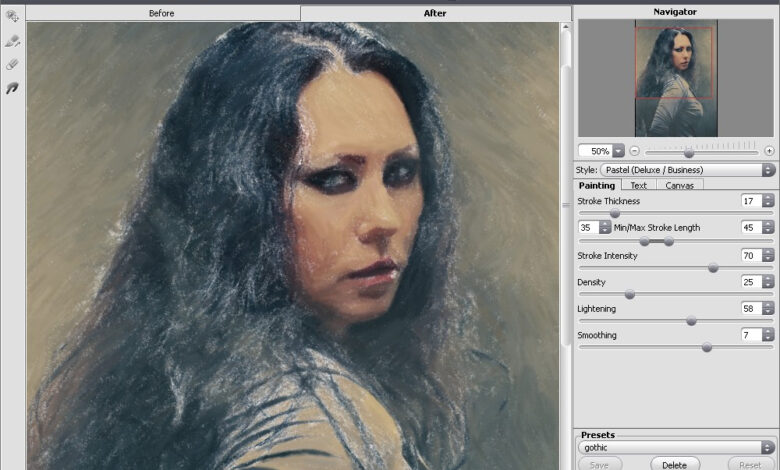Click the Smoothing value stepper arrows
Image resolution: width=780 pixels, height=470 pixels.
768,335
